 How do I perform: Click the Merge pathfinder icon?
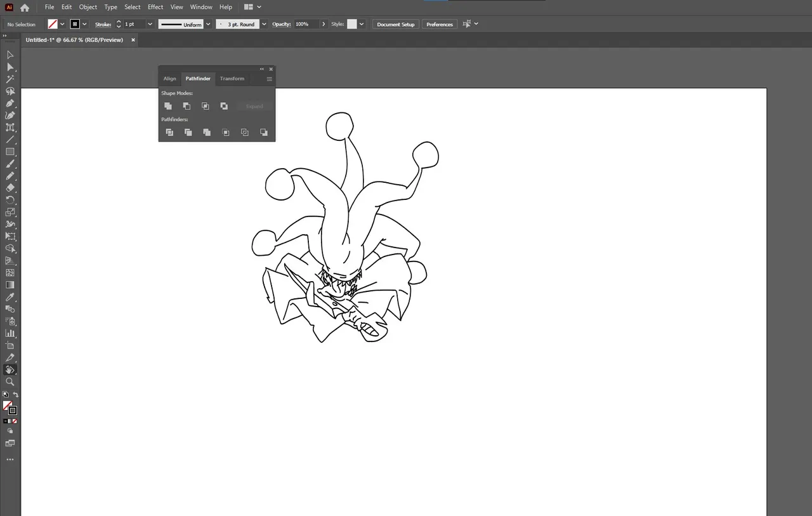[207, 132]
